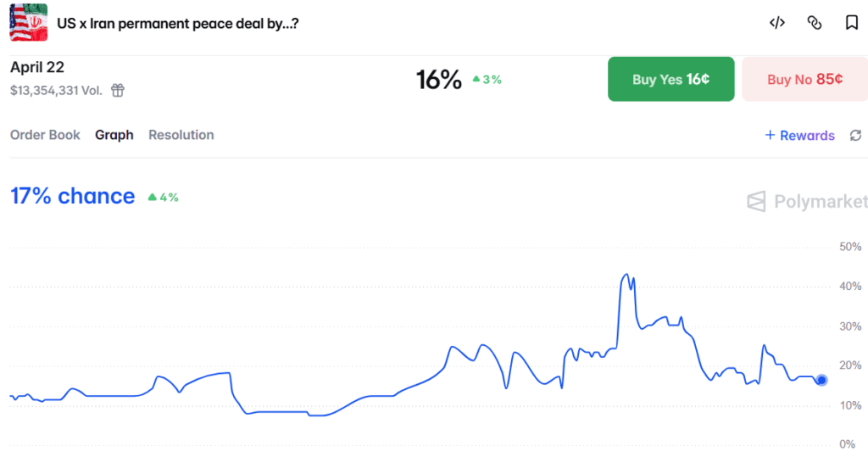Open the US-Iran flags market thumbnail

(x=28, y=23)
